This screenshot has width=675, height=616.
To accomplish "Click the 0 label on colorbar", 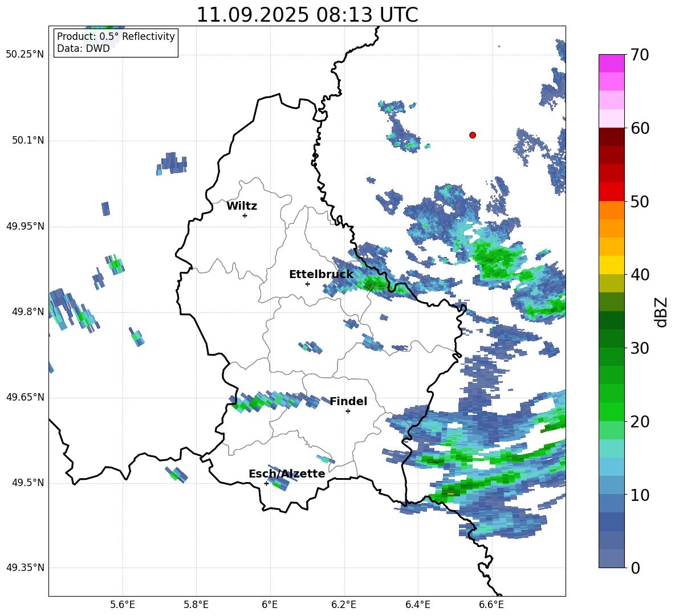I will pyautogui.click(x=636, y=568).
